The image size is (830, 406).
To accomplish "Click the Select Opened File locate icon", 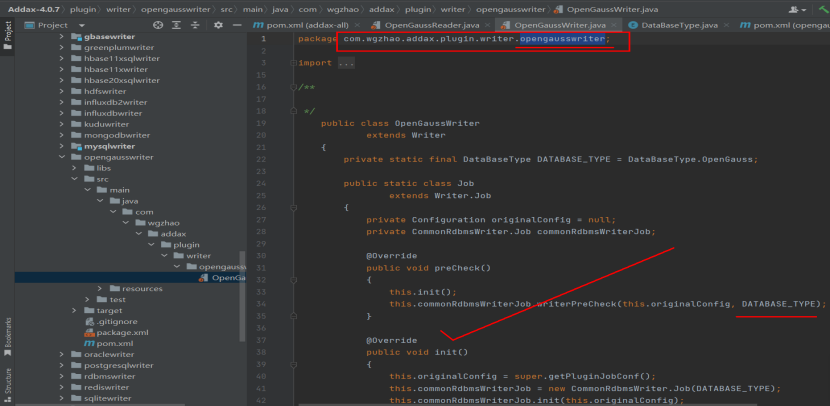I will click(x=158, y=25).
